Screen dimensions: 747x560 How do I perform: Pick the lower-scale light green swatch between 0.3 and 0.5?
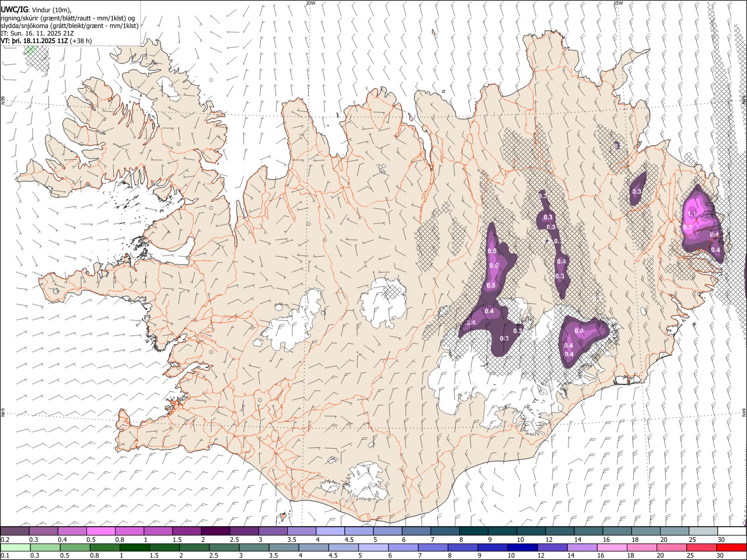(45, 548)
